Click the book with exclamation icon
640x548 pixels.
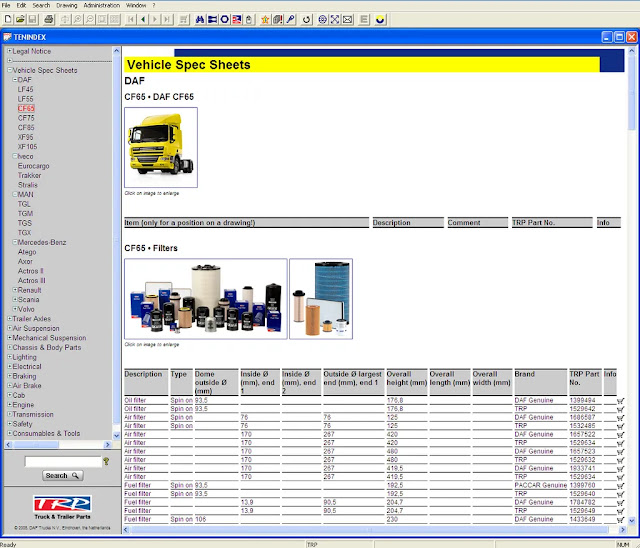click(278, 19)
